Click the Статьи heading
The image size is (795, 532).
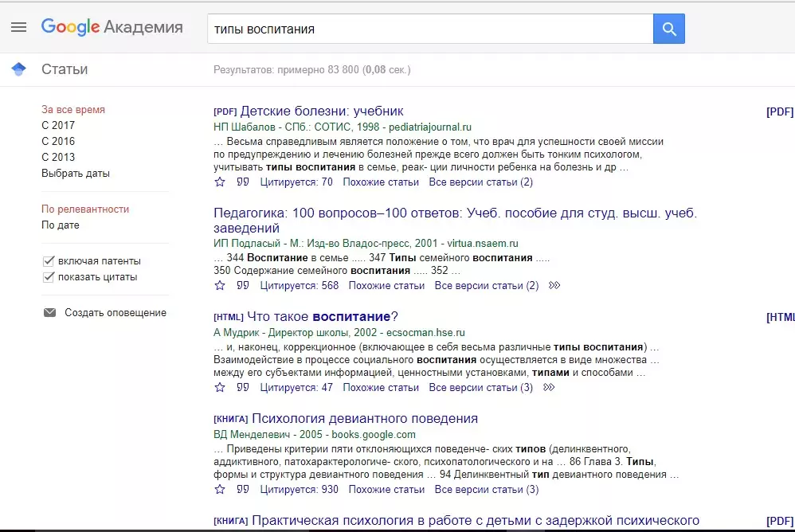point(65,69)
